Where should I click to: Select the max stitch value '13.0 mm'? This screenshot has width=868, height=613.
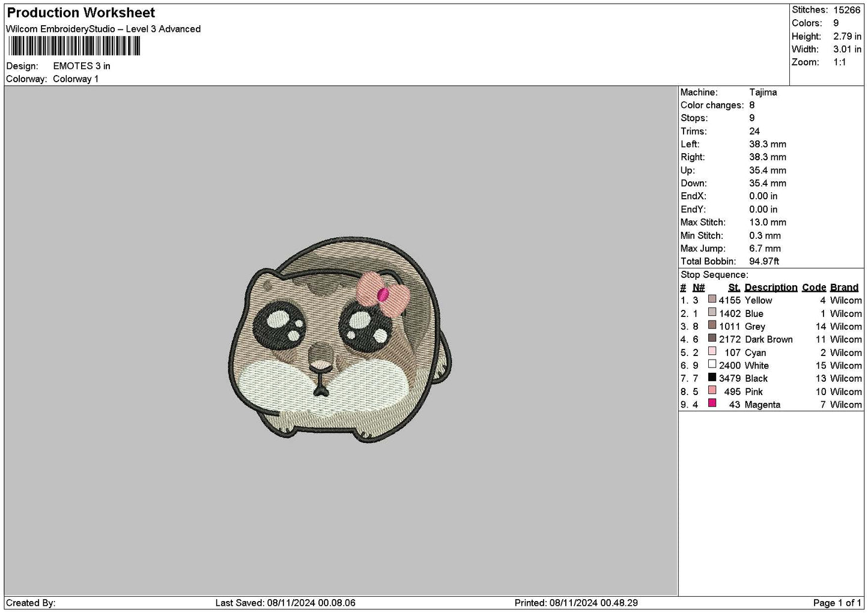tap(768, 222)
